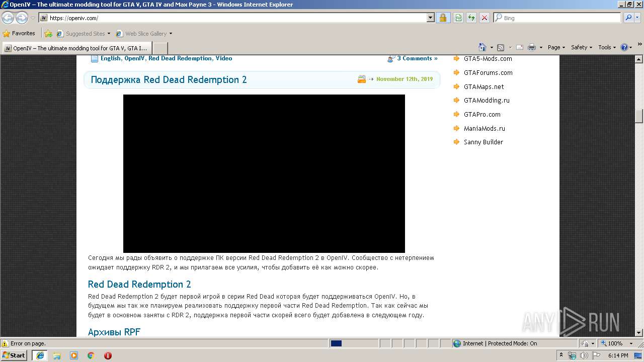Open the Red Dead Redemption category link
The image size is (644, 362).
point(180,58)
